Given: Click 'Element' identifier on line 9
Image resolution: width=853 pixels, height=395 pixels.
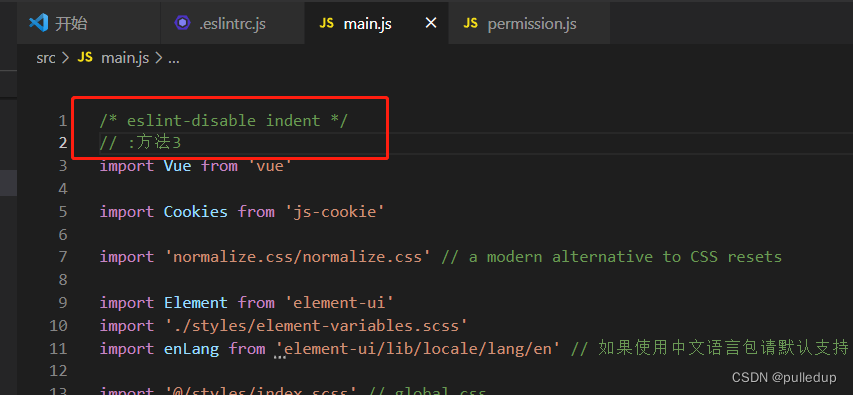Looking at the screenshot, I should pyautogui.click(x=196, y=303).
